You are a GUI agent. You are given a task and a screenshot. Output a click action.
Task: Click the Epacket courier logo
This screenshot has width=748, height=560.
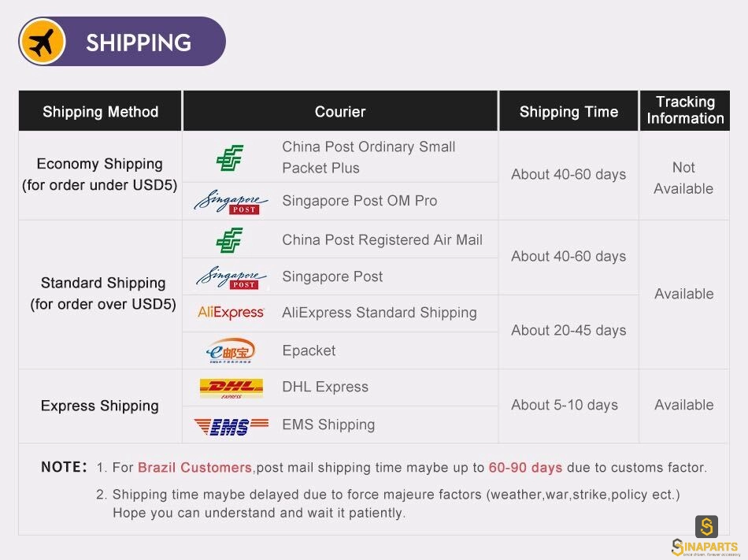(231, 350)
